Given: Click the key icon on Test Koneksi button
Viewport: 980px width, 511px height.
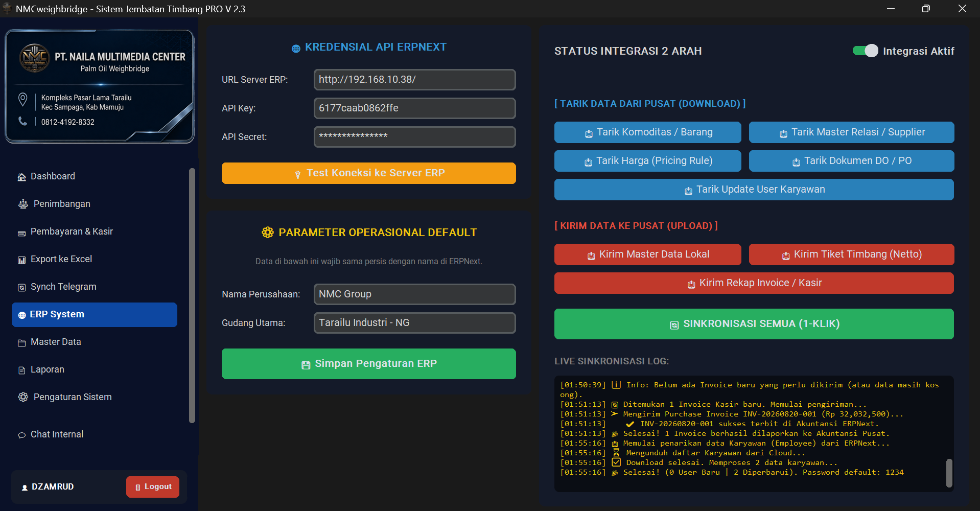Looking at the screenshot, I should click(298, 174).
